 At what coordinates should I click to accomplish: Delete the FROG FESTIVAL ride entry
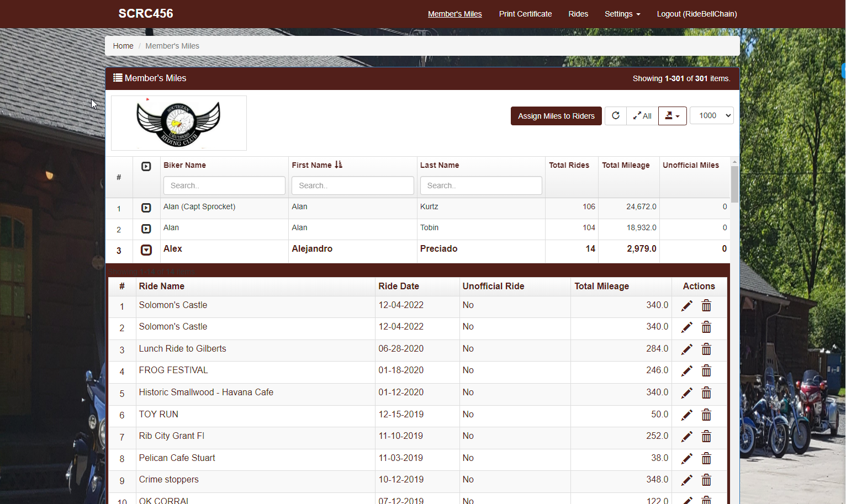706,371
